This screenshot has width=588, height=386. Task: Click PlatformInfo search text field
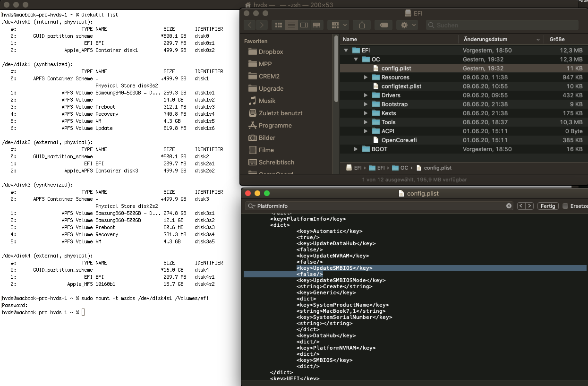tap(379, 206)
